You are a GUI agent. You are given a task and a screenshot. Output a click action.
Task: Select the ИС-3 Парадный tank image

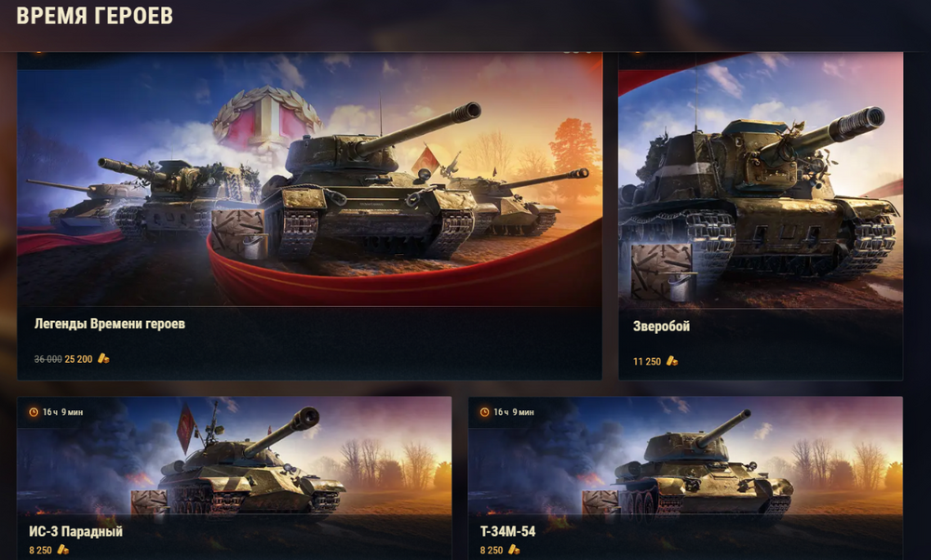(234, 456)
